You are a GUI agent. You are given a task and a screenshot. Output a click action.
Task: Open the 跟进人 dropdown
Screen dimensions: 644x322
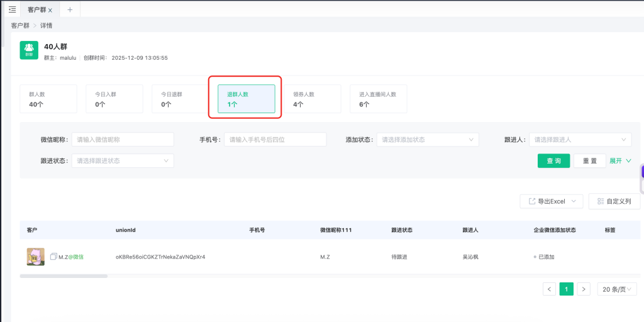[580, 140]
